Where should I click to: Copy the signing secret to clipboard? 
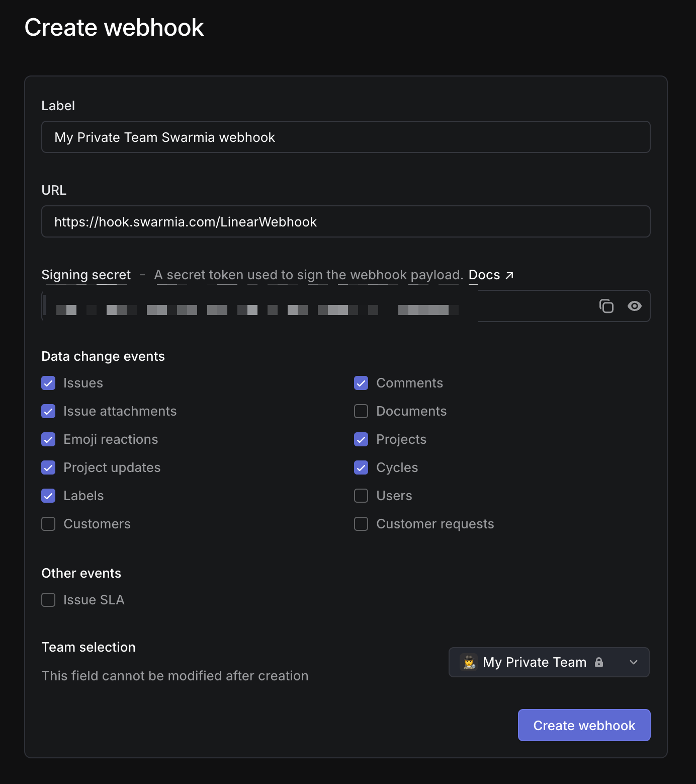click(x=606, y=306)
